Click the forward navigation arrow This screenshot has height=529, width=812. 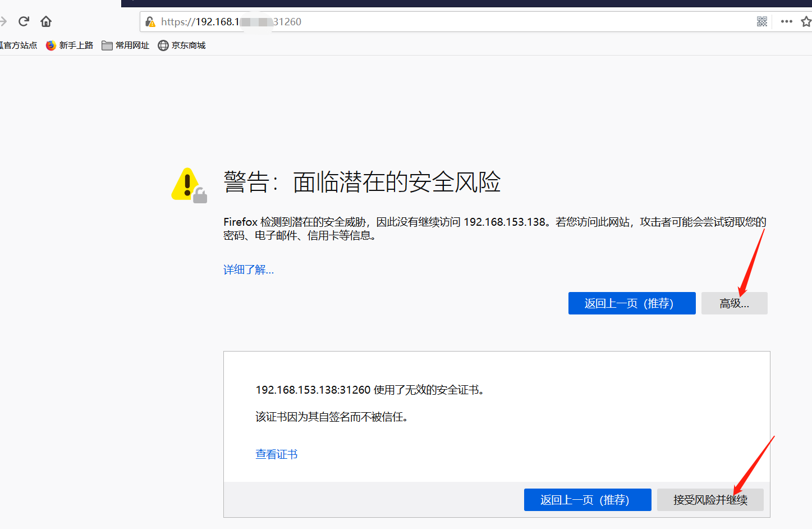coord(3,21)
